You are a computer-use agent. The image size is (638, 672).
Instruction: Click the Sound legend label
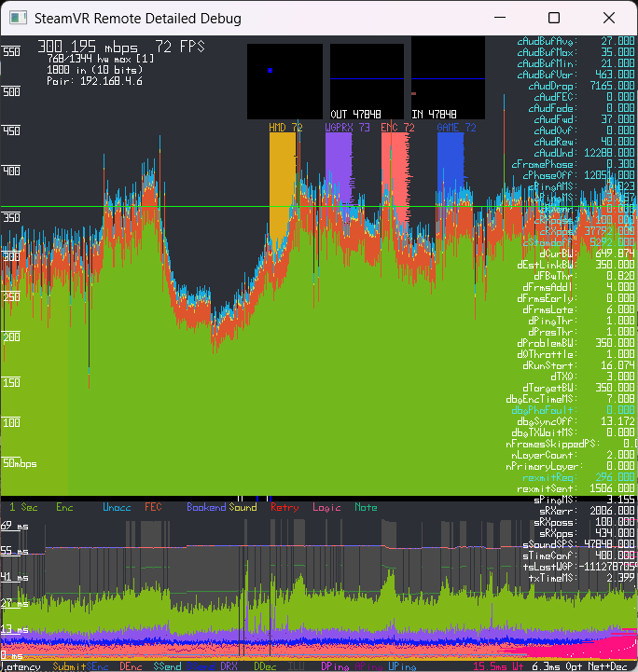243,507
